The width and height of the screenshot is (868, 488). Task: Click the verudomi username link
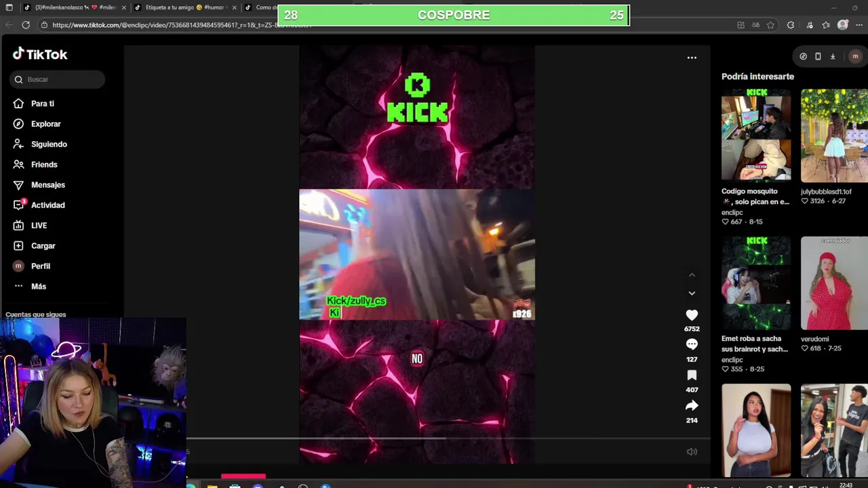815,339
